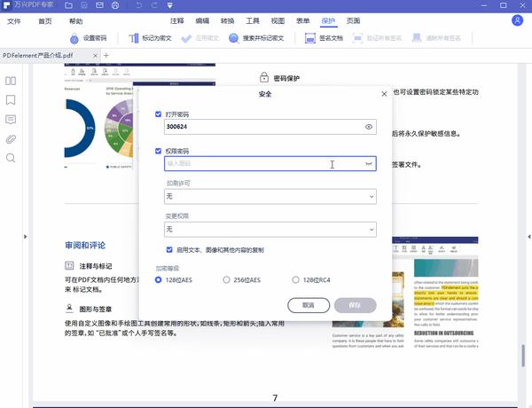Open the comments panel icon in sidebar
Viewport: 532px width, 408px height.
pos(11,120)
